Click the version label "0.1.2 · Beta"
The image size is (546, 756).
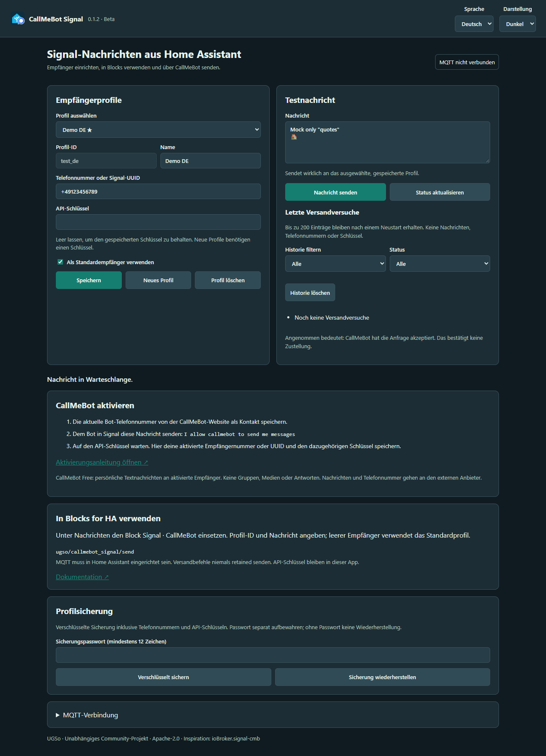click(101, 19)
